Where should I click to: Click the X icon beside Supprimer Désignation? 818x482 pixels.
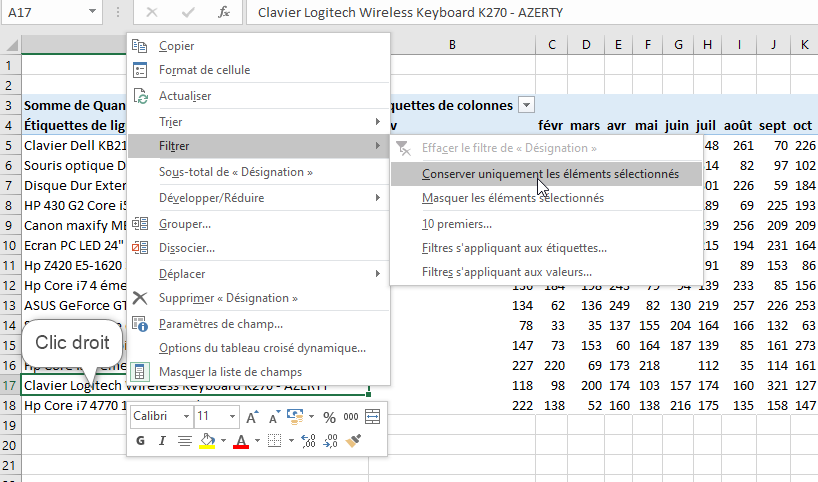tap(140, 298)
